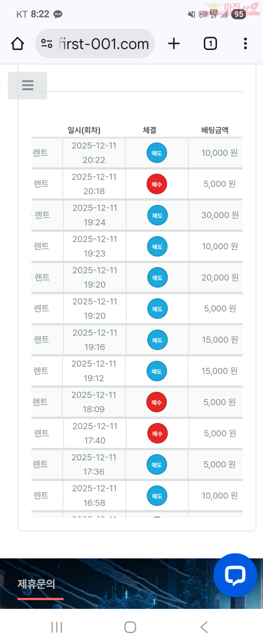Tap the Android recent apps button
Screen dimensions: 263x644
pos(57,627)
